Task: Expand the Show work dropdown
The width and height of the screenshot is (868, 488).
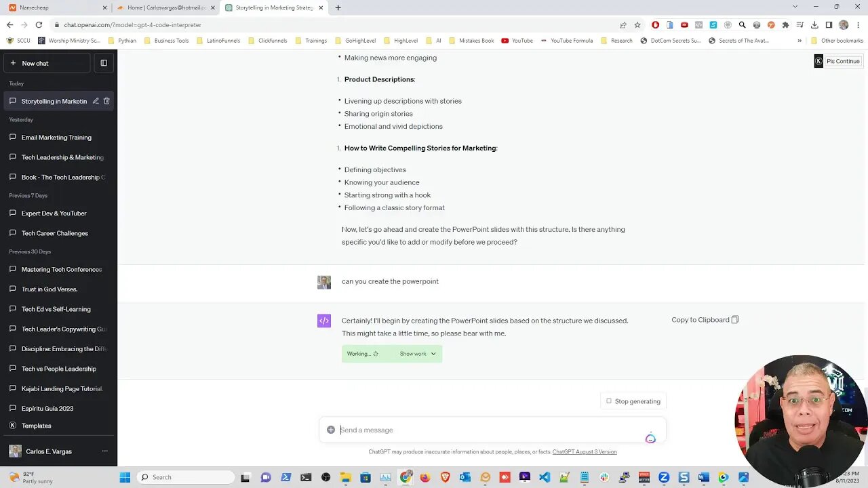Action: tap(418, 354)
